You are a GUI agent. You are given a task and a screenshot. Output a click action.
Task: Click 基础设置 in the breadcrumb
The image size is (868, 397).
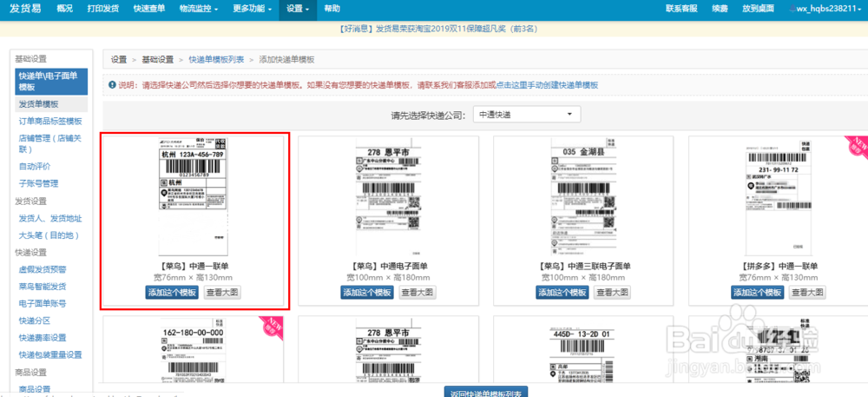click(x=158, y=60)
